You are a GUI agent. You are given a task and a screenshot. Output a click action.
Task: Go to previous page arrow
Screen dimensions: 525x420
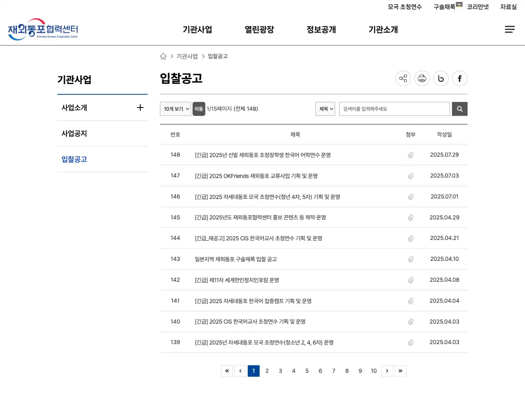(x=240, y=371)
